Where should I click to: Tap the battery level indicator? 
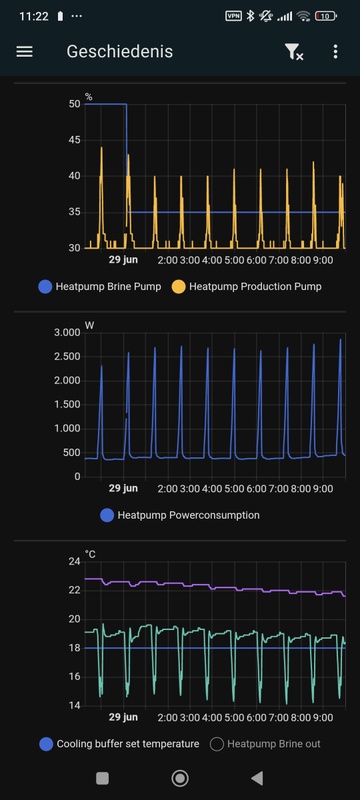click(x=325, y=16)
